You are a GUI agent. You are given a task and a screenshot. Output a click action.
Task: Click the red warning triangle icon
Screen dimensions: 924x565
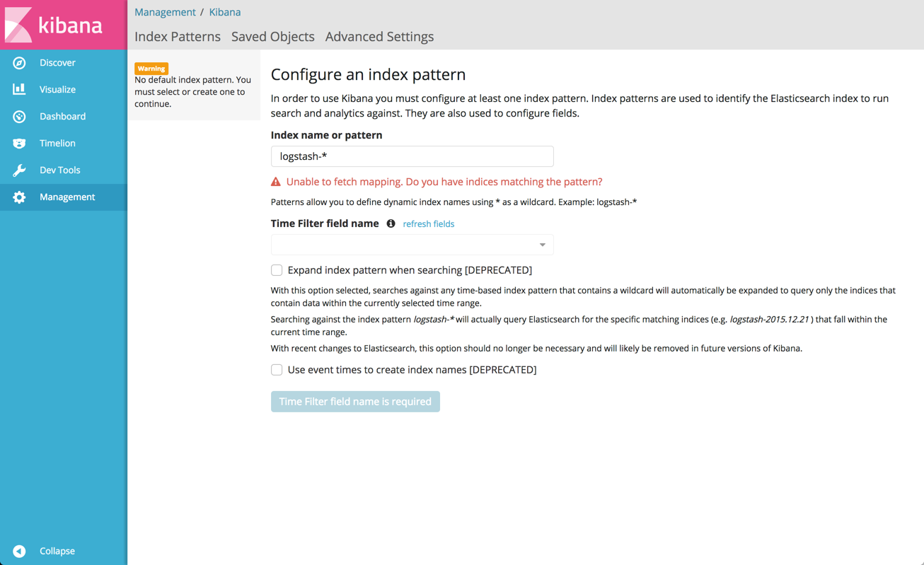tap(276, 182)
